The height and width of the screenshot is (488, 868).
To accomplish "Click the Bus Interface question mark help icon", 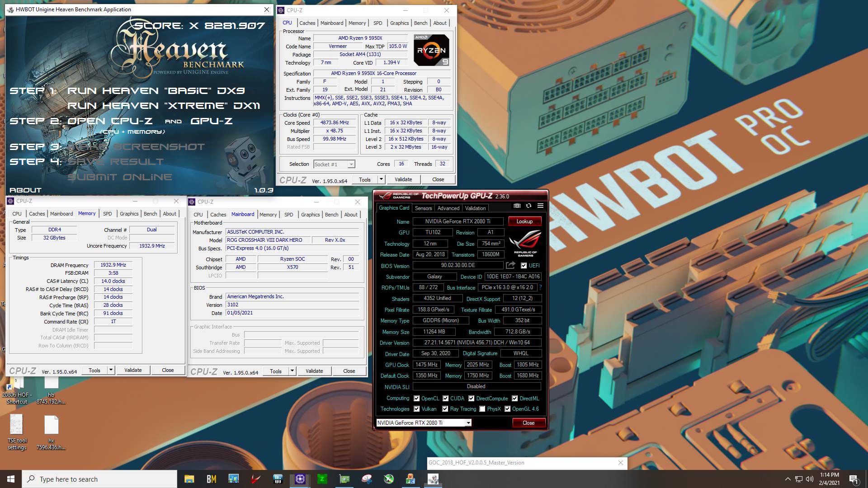I will (540, 287).
